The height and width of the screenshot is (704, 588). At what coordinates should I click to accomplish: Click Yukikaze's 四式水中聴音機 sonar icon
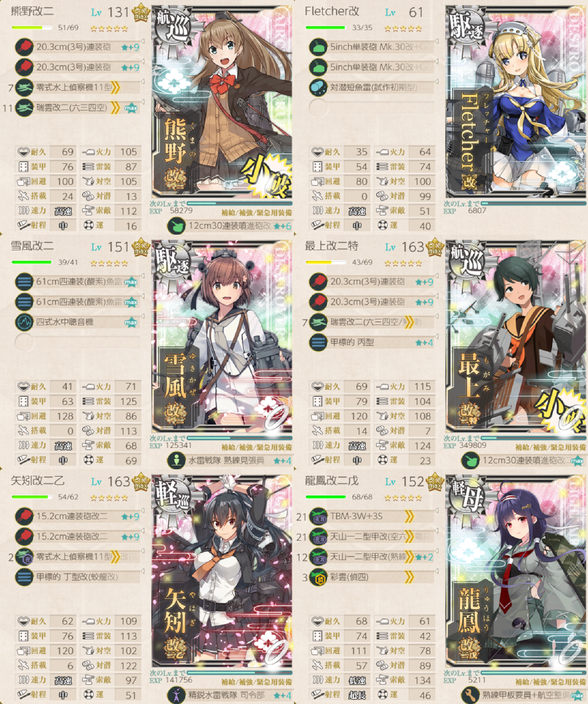25,322
